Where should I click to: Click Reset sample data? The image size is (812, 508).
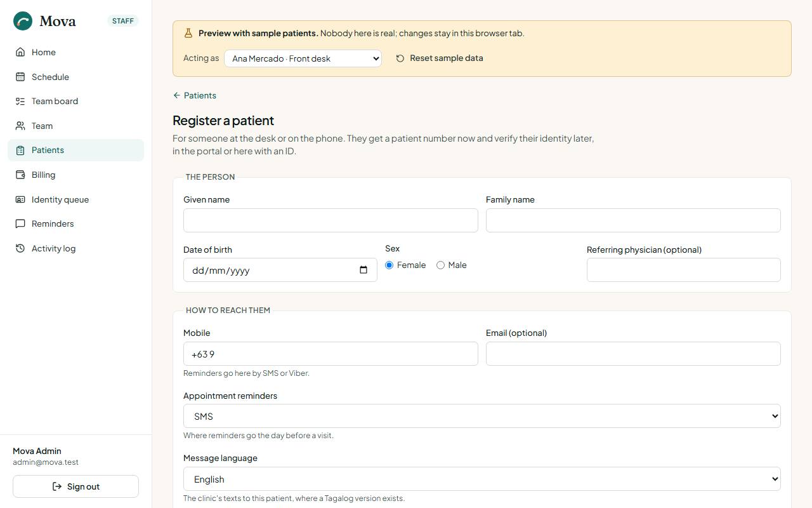(440, 58)
